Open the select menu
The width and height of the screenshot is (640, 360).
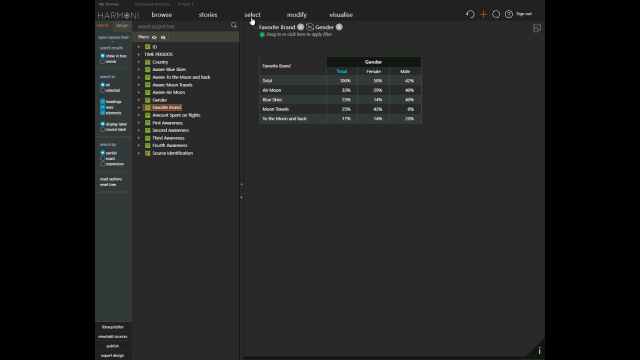pos(252,15)
